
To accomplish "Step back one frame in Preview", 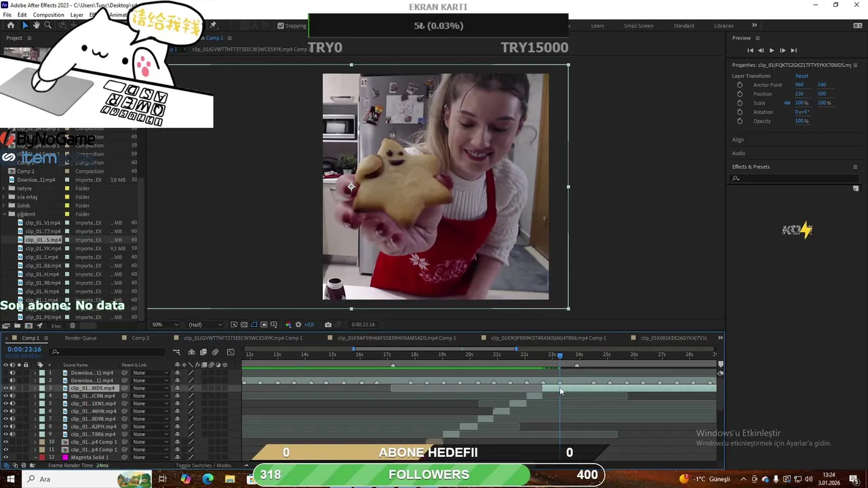I will tap(761, 50).
